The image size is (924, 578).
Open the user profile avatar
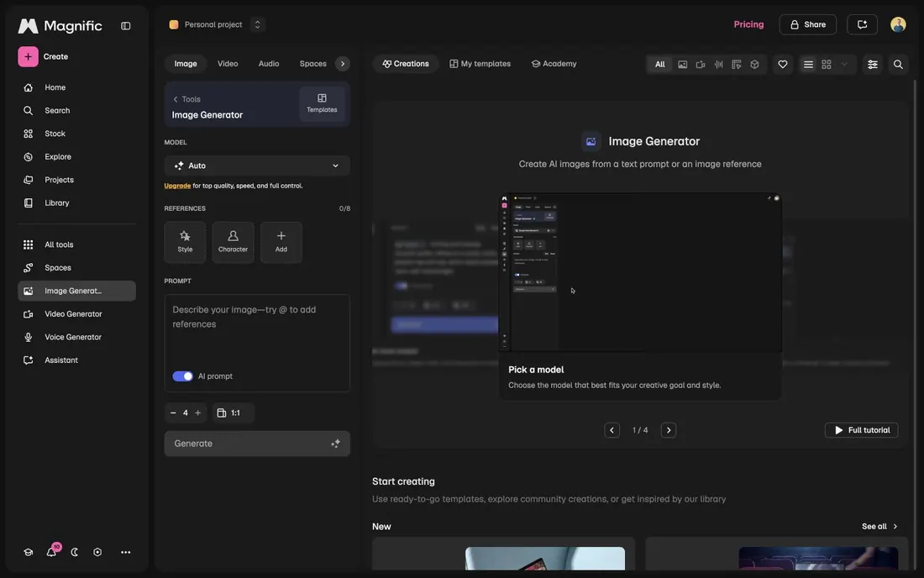pyautogui.click(x=898, y=24)
